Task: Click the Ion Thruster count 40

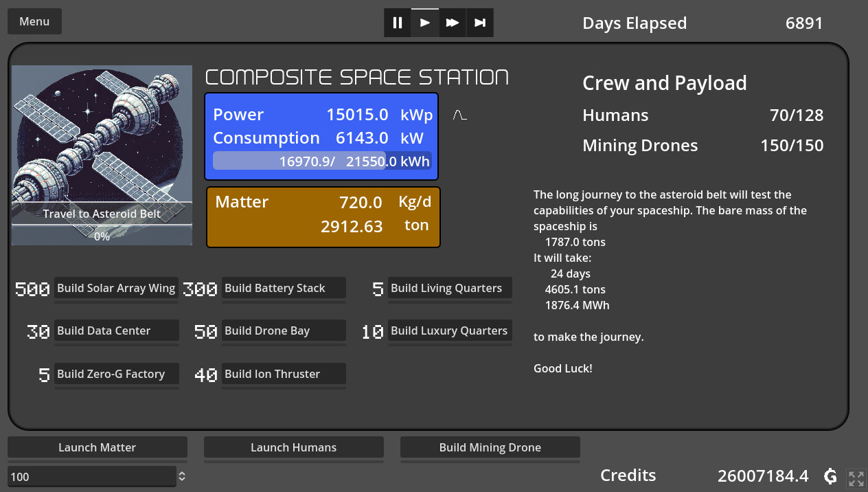Action: [x=206, y=375]
